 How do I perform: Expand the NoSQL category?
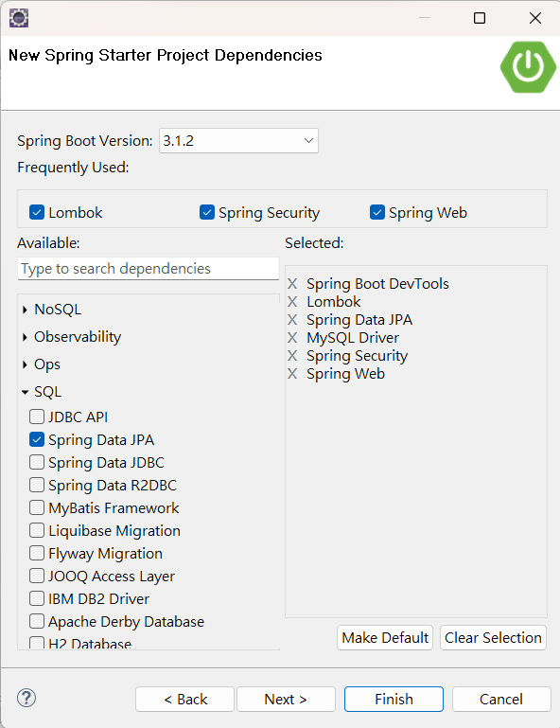(x=25, y=310)
